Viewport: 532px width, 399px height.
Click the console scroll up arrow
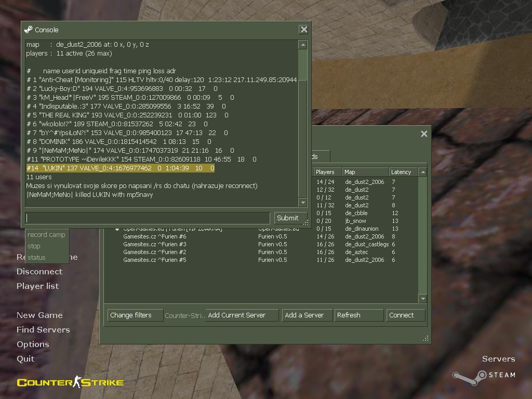[x=303, y=45]
